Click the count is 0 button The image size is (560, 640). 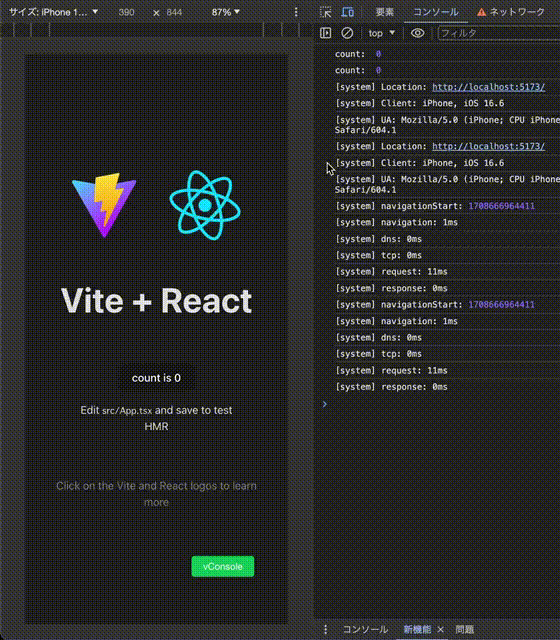click(x=156, y=378)
